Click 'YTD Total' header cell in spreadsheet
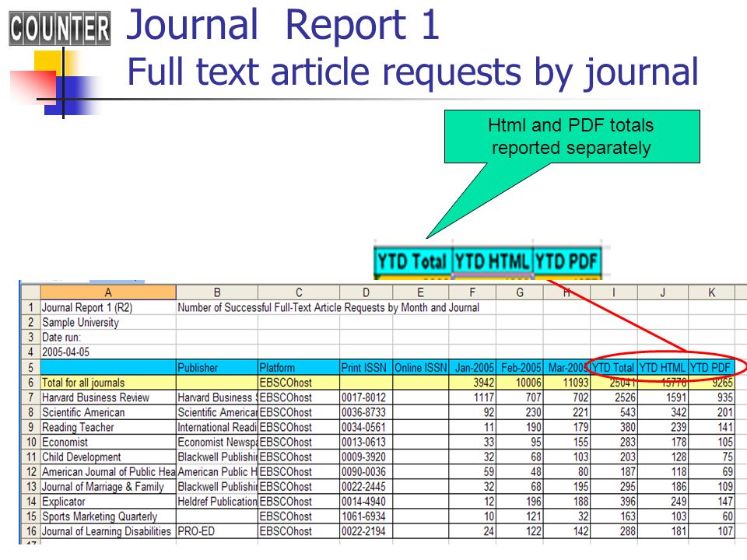 [614, 367]
